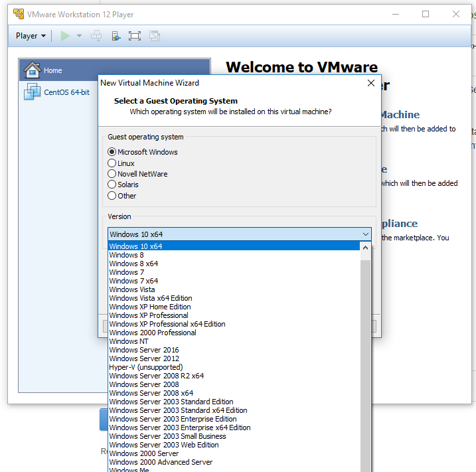Choose Windows Server 2008 R2 x64
Viewport: 476px width, 472px height.
click(x=234, y=376)
